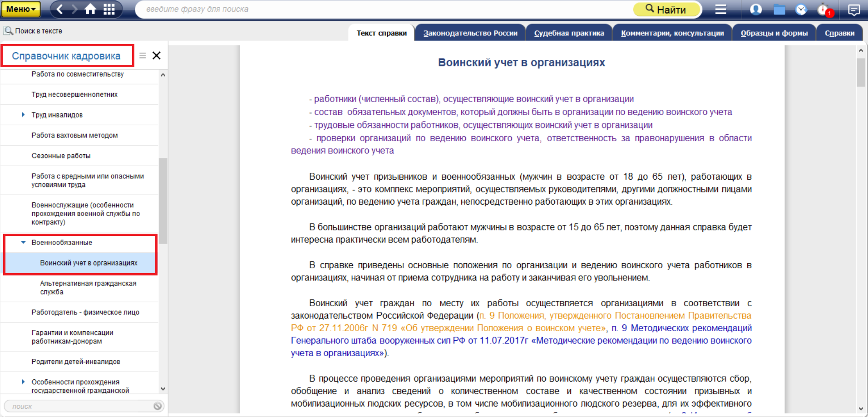Click the Найти search button

(666, 9)
